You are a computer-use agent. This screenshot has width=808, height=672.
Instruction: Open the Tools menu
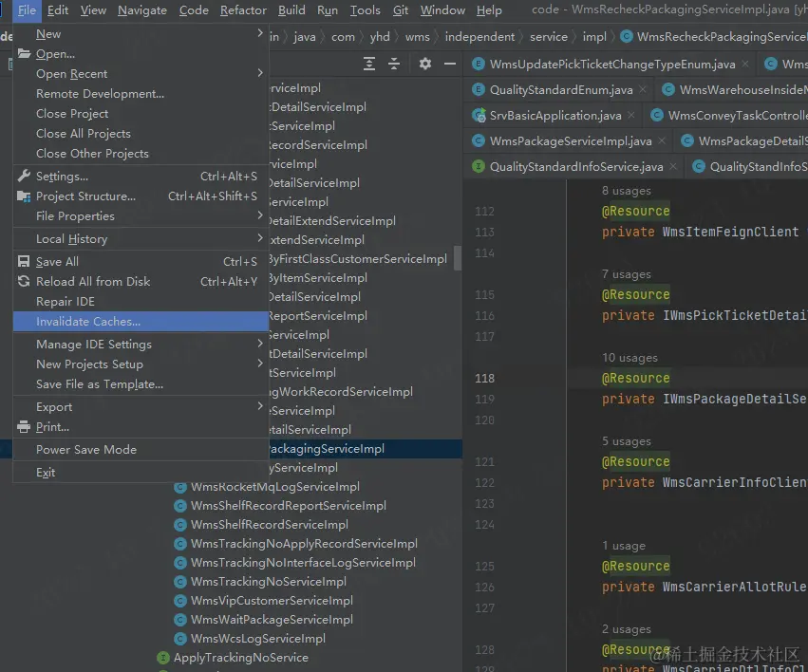365,10
